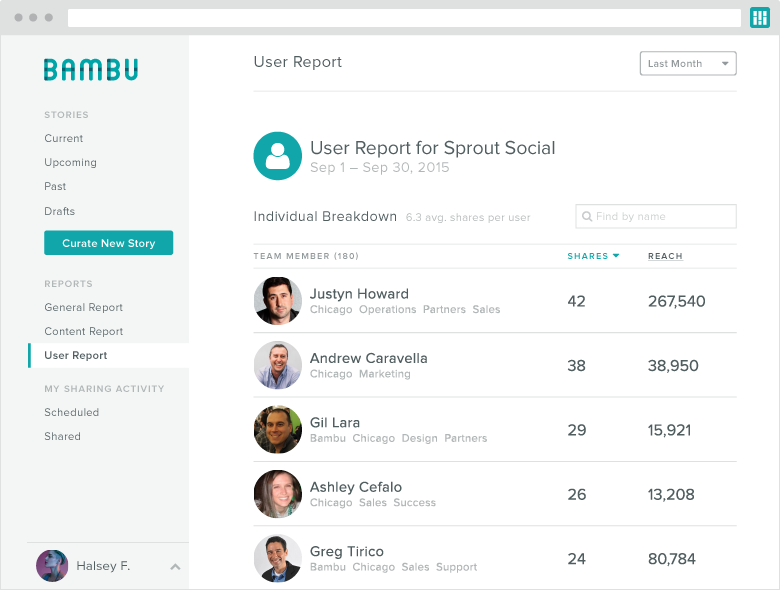Click Ashley Cefalo's name
The image size is (780, 590).
point(356,487)
